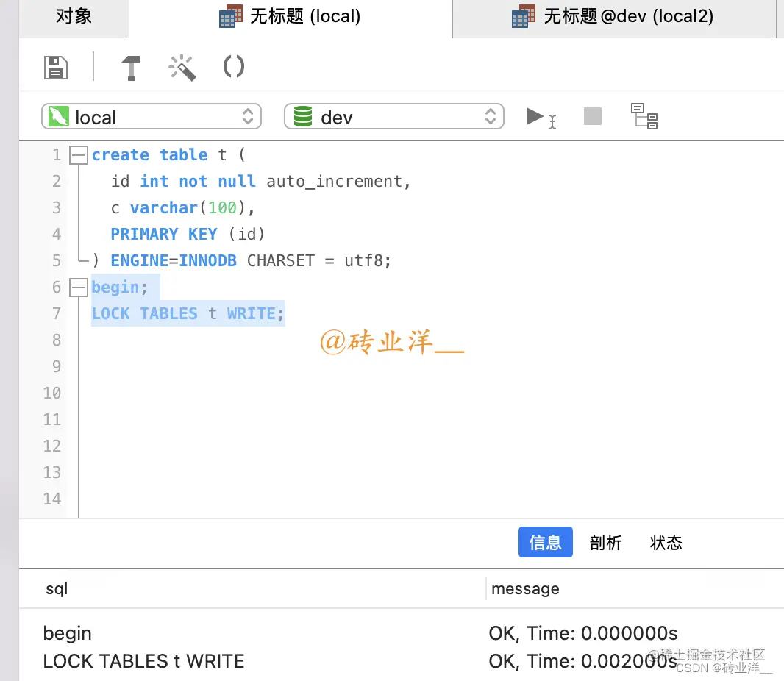Click the Save query icon
Screen dimensions: 784x681
(x=55, y=68)
